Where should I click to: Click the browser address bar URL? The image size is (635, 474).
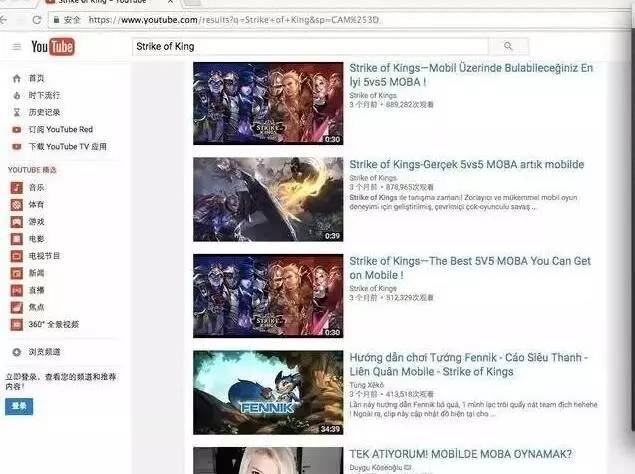click(x=234, y=19)
